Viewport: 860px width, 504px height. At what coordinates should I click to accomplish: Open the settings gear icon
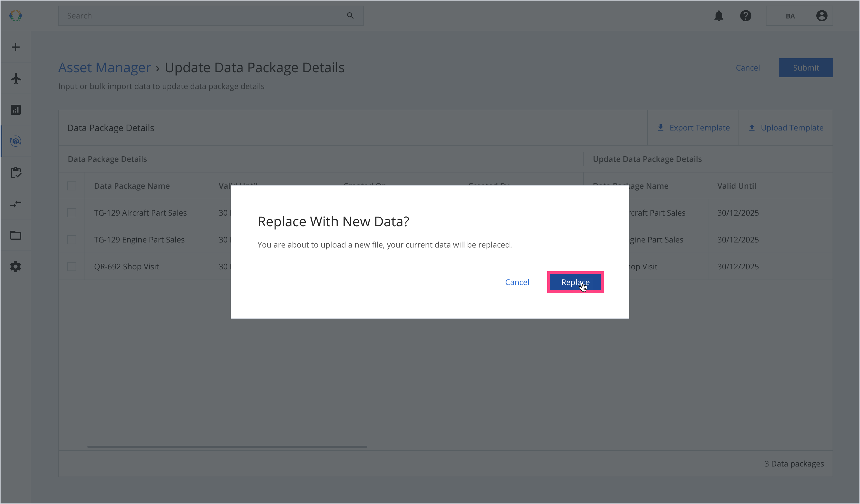pos(16,267)
